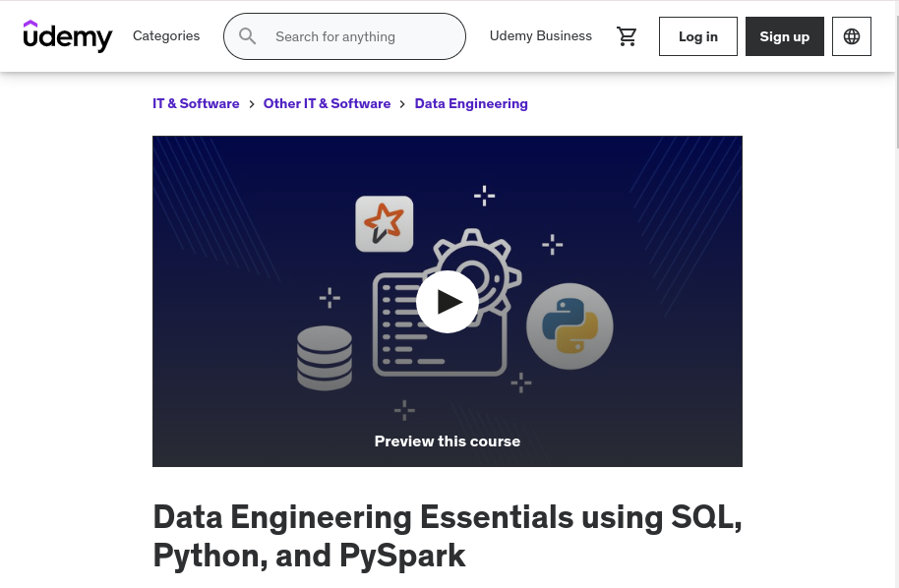Click the course title heading
Screen dimensions: 899x588
448,536
